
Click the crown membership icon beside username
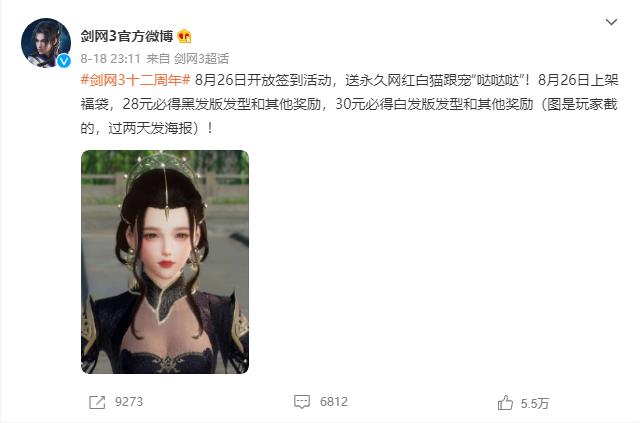coord(184,36)
